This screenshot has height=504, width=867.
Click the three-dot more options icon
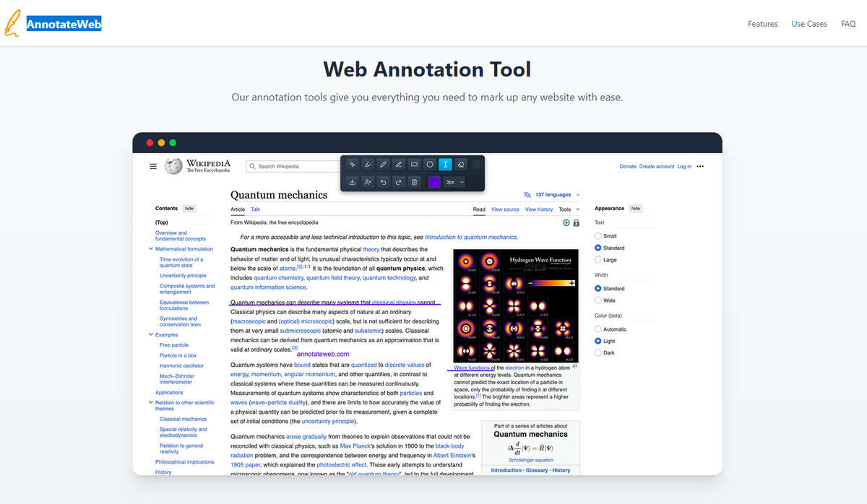point(700,166)
